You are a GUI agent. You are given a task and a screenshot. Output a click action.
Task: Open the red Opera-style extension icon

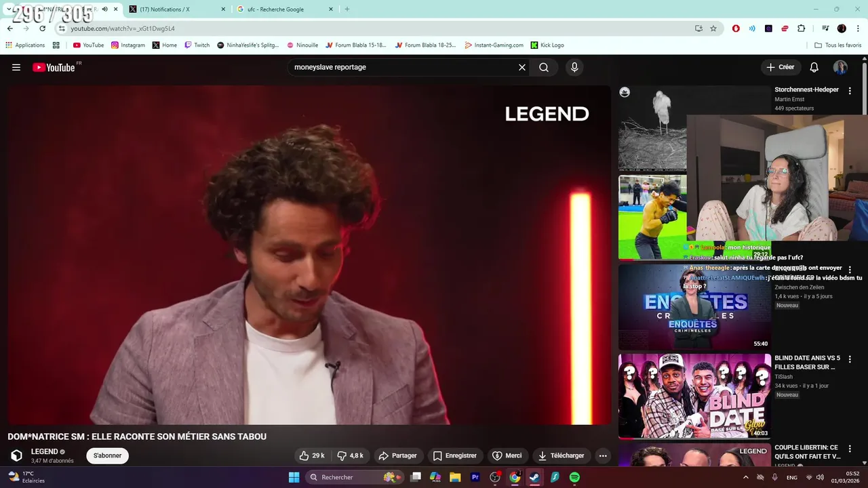point(736,28)
